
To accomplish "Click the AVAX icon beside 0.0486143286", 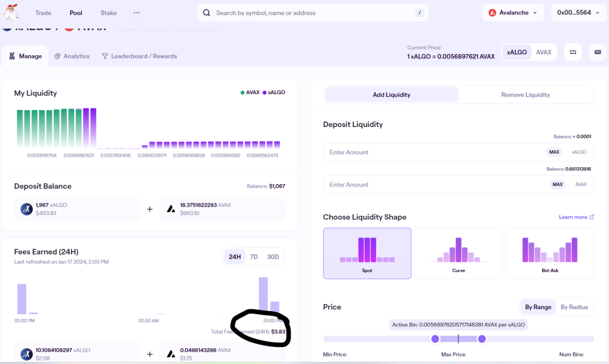I will coord(171,354).
